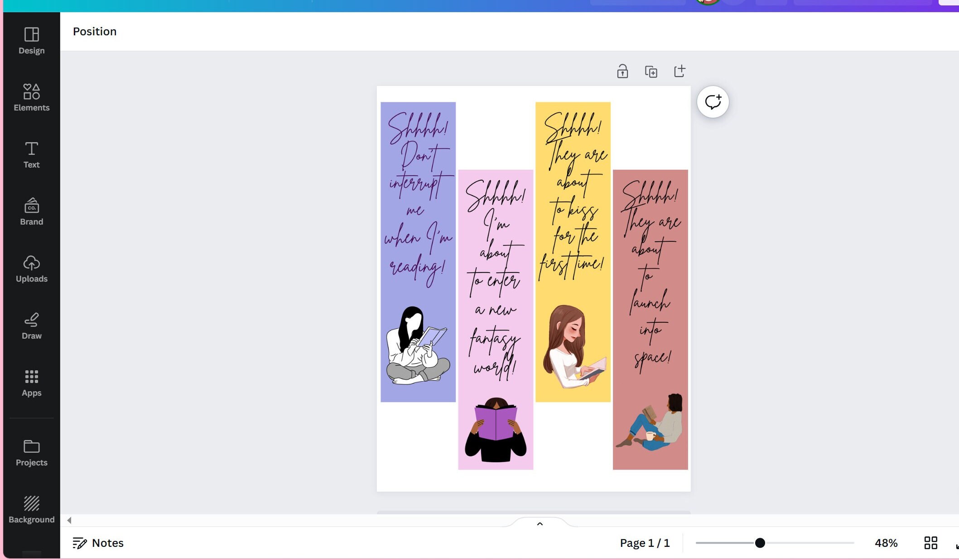The height and width of the screenshot is (560, 959).
Task: Open the Brand panel
Action: click(x=31, y=211)
